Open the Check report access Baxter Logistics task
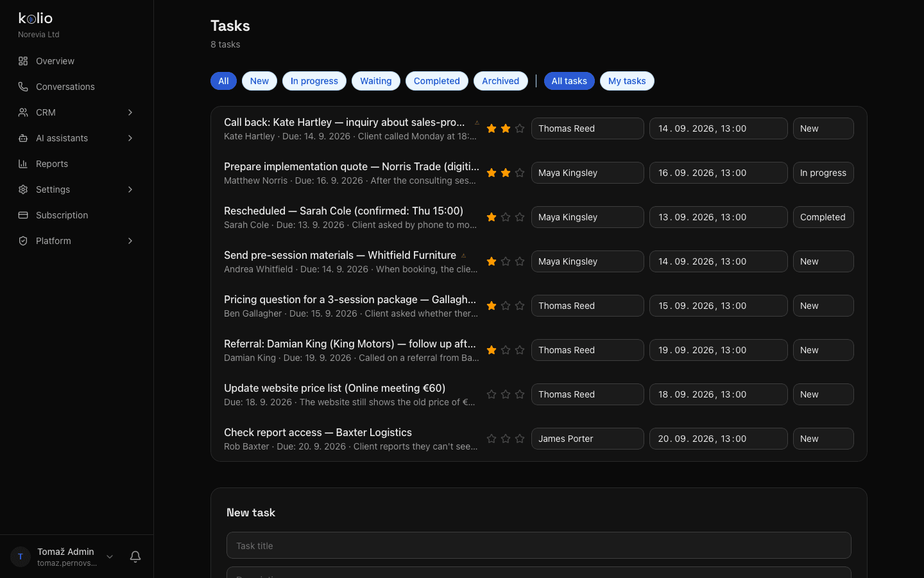Screen dimensions: 924x578 (318, 432)
